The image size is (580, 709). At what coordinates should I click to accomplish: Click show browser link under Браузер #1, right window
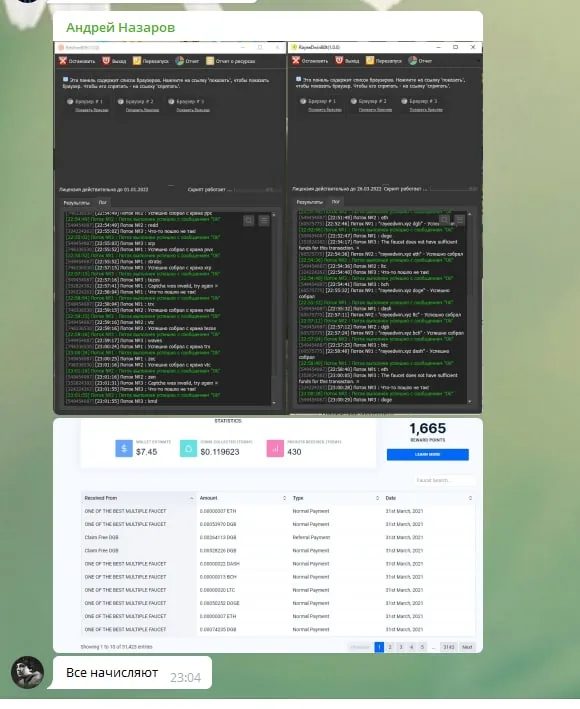click(x=325, y=109)
